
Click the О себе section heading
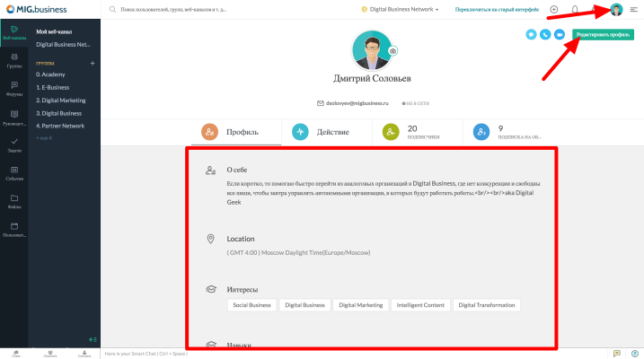[x=237, y=170]
